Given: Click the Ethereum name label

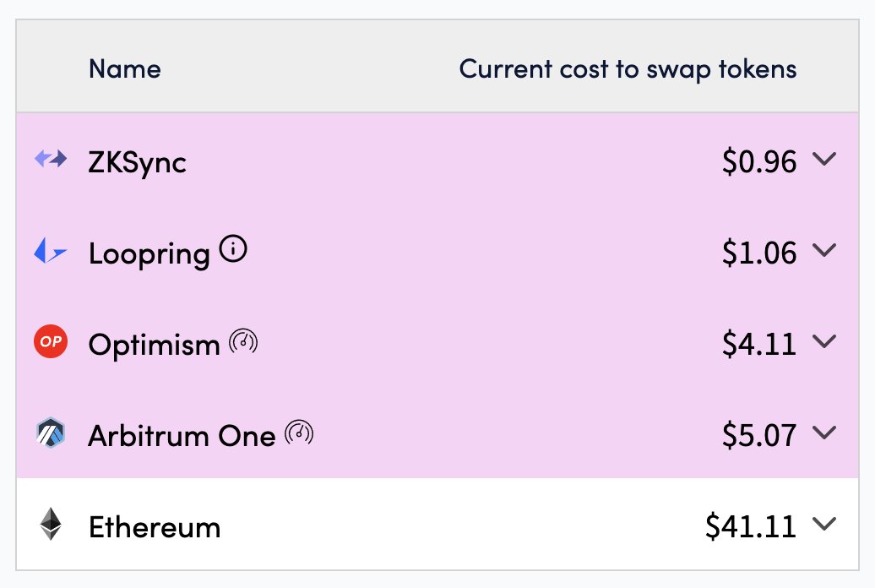Looking at the screenshot, I should pos(155,527).
